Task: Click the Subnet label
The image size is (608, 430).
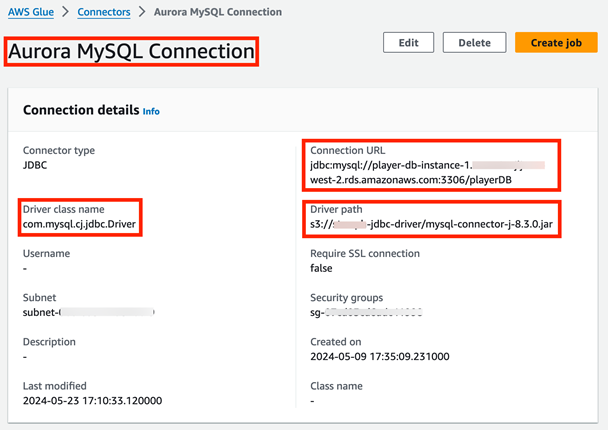Action: (40, 298)
